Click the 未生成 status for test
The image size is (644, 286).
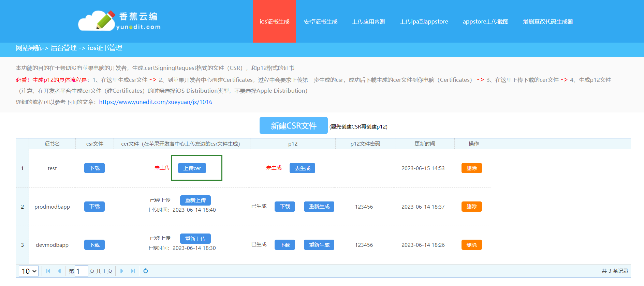(274, 168)
